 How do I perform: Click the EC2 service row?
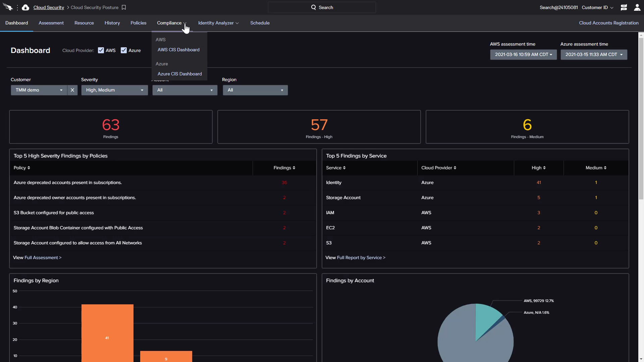click(475, 228)
